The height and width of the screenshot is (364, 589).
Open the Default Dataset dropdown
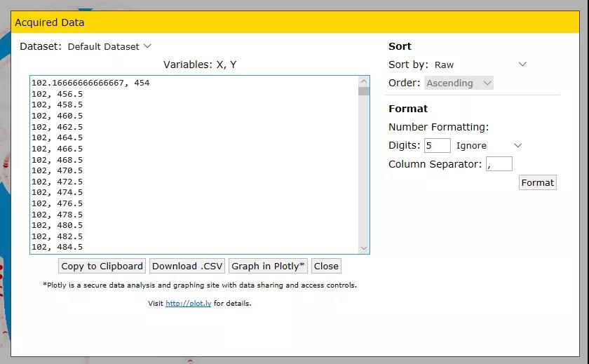109,46
